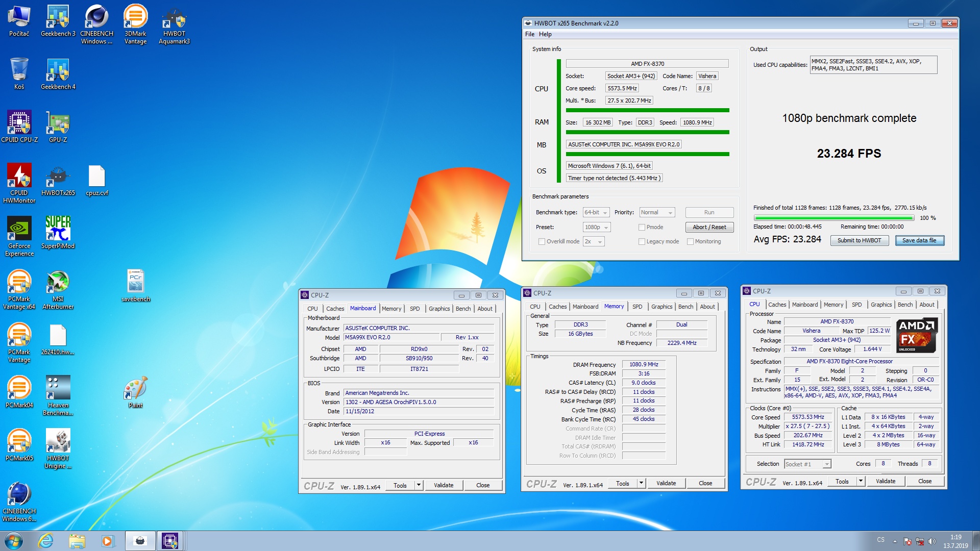Image resolution: width=980 pixels, height=551 pixels.
Task: Open the Benchmark type 64-bit dropdown
Action: [596, 213]
